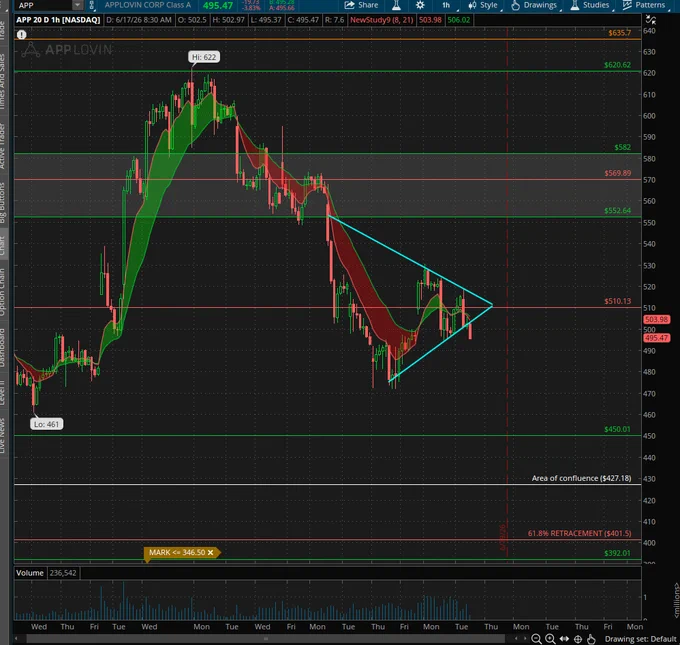The width and height of the screenshot is (680, 645).
Task: Change the 1h timeframe button
Action: click(446, 5)
